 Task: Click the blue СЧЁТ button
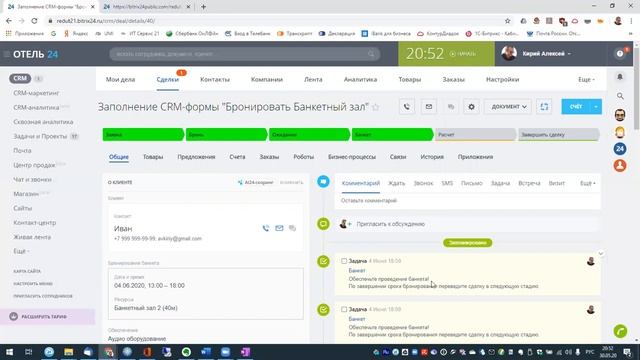pos(576,107)
